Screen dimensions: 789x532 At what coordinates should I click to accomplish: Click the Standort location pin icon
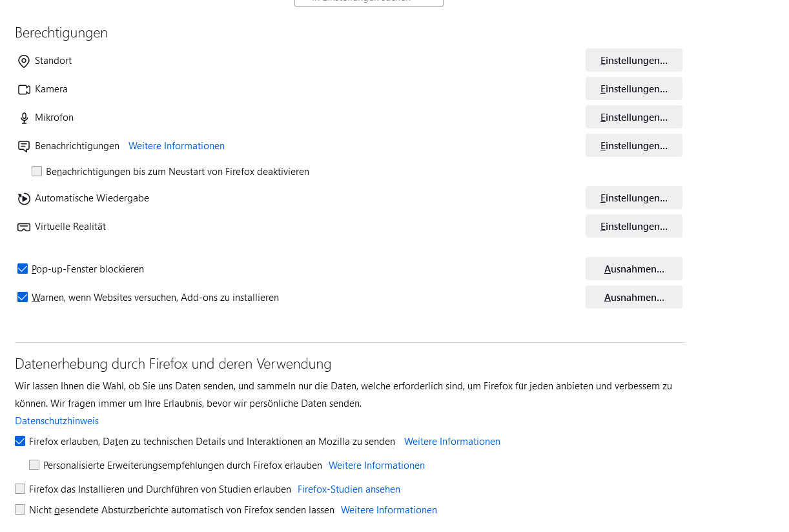24,61
